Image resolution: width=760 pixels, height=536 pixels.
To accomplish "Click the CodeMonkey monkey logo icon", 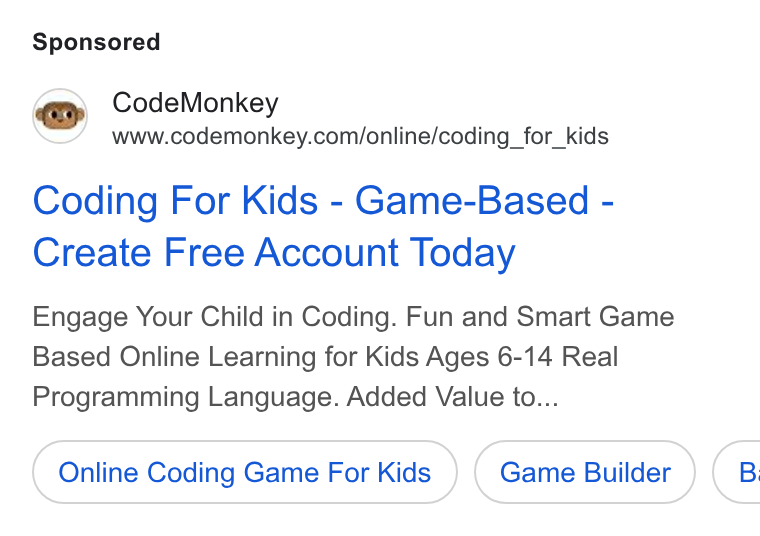I will click(60, 116).
